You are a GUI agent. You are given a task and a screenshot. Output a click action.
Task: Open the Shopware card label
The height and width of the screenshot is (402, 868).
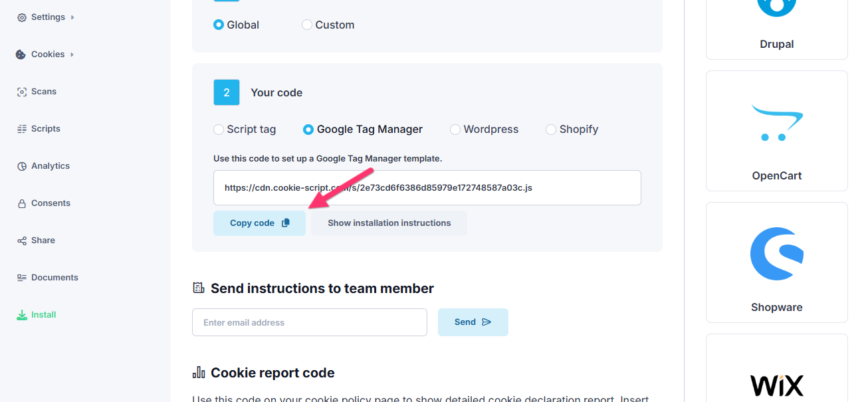click(776, 308)
